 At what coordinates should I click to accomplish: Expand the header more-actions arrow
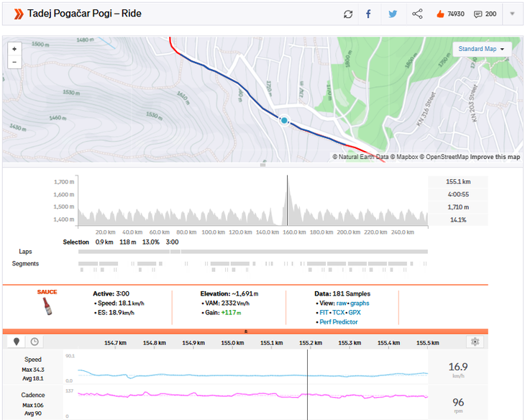(512, 14)
